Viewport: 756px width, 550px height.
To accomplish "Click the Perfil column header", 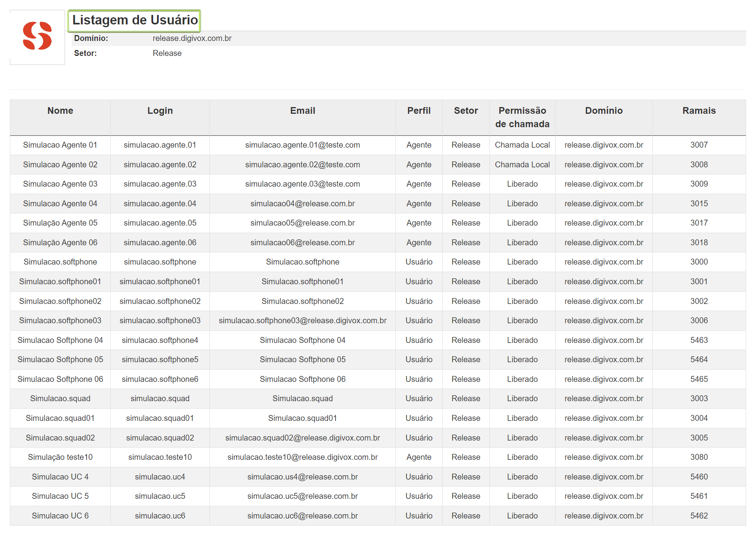I will point(419,111).
